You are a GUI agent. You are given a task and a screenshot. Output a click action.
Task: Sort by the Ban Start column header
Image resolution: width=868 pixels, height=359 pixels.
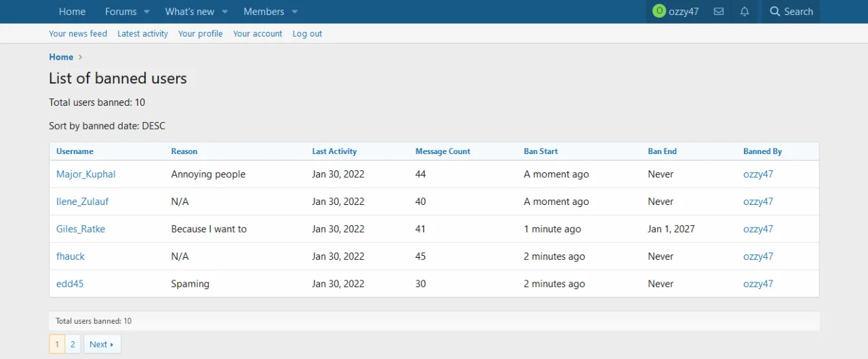[540, 151]
